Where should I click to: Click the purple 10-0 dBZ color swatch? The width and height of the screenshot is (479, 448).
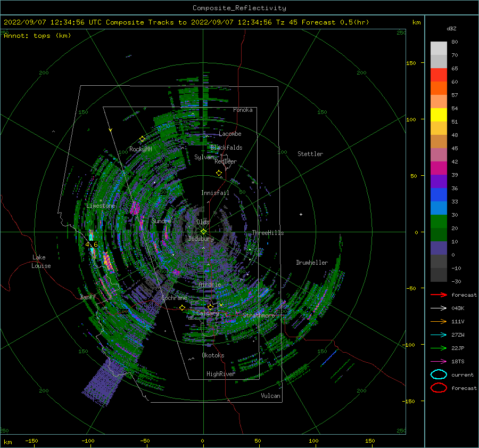pyautogui.click(x=439, y=248)
